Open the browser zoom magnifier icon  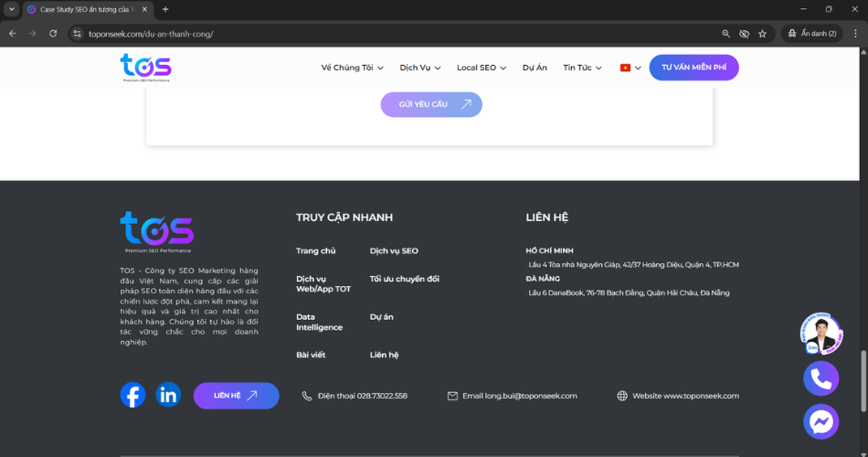tap(725, 34)
